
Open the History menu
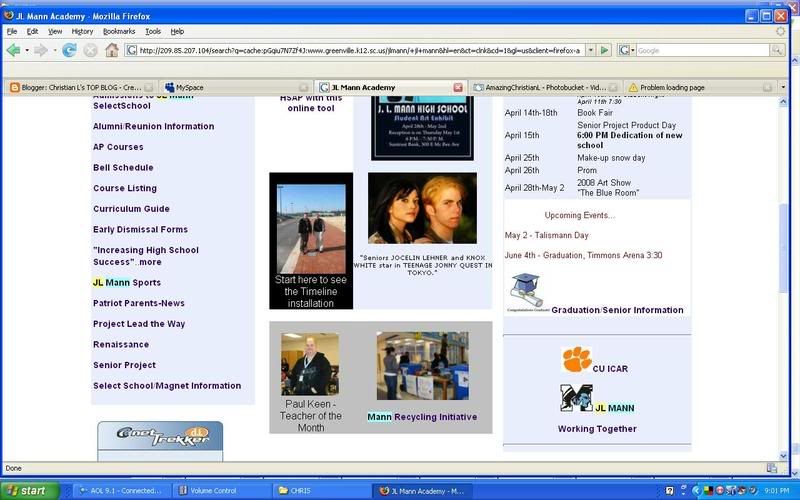point(82,32)
